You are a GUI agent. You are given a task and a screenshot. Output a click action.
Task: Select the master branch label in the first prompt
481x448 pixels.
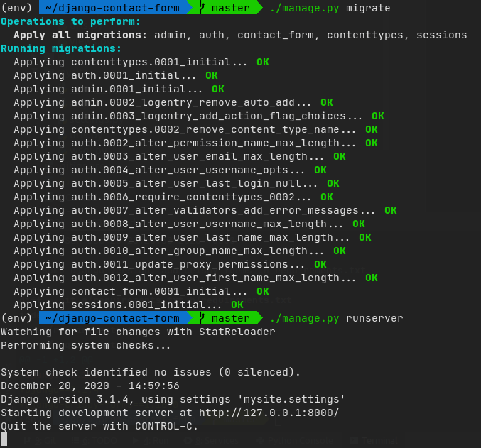[230, 8]
